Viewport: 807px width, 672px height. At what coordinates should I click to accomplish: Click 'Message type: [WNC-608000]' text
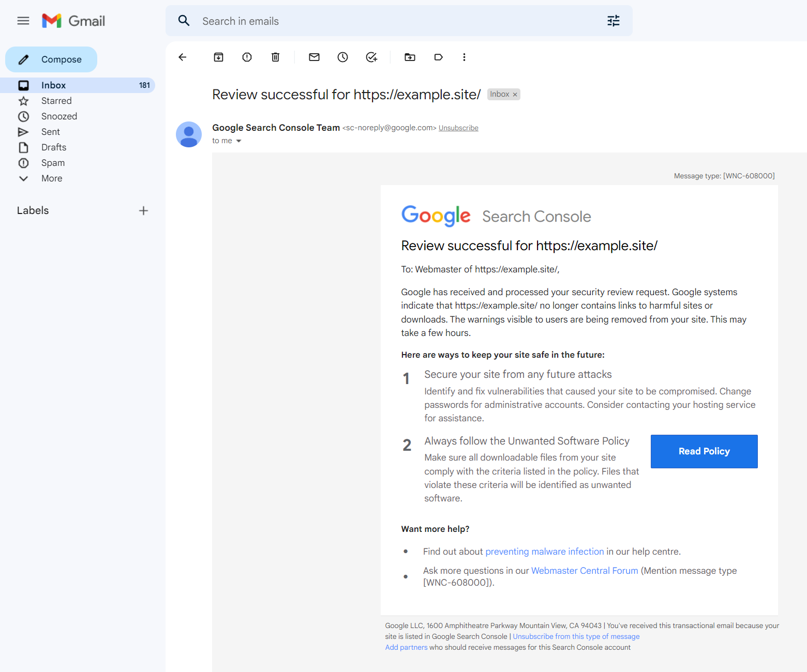[x=724, y=176]
